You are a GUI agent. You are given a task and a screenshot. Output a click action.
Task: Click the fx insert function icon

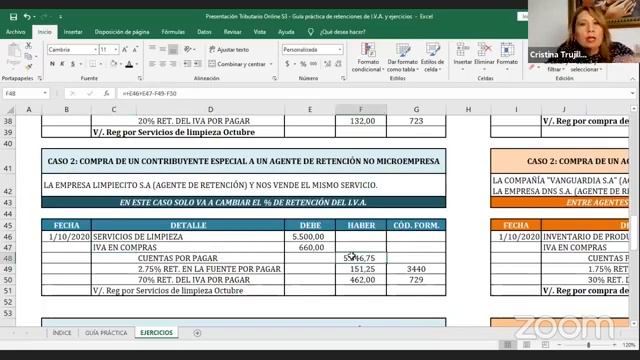(107, 93)
